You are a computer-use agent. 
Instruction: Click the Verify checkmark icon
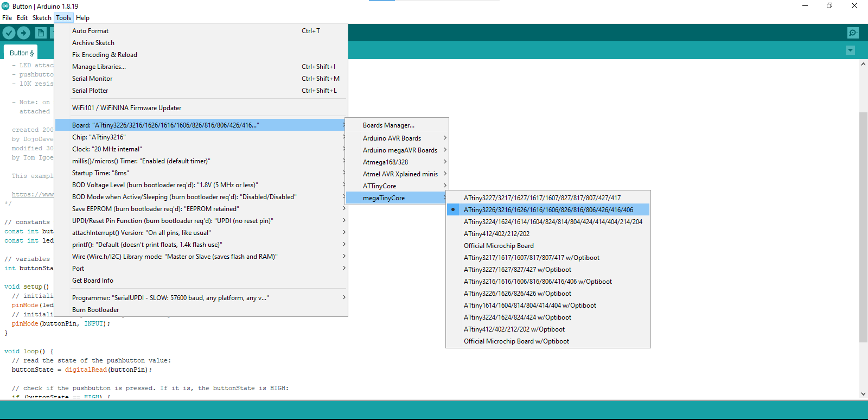(9, 33)
